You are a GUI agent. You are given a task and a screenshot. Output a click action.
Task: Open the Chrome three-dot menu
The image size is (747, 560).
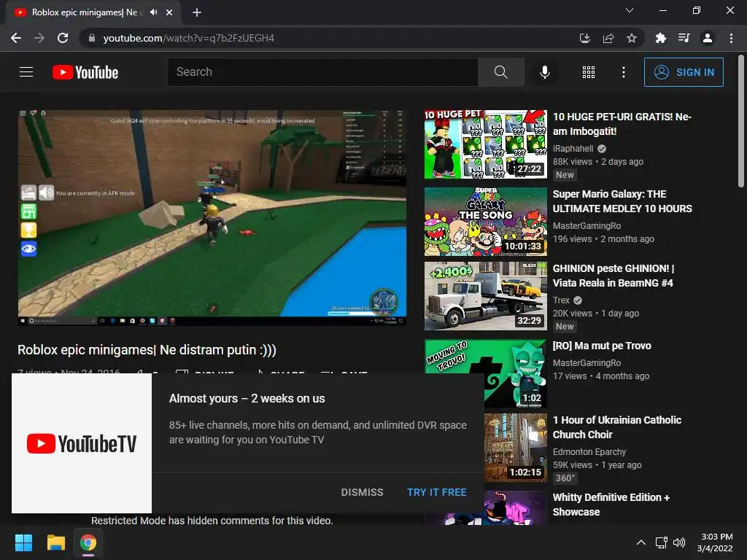[731, 38]
